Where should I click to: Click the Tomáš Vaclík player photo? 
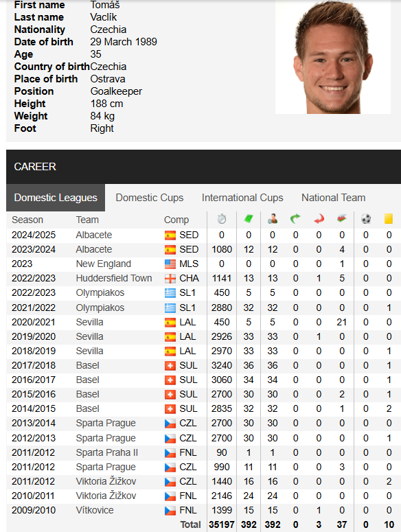coord(333,57)
